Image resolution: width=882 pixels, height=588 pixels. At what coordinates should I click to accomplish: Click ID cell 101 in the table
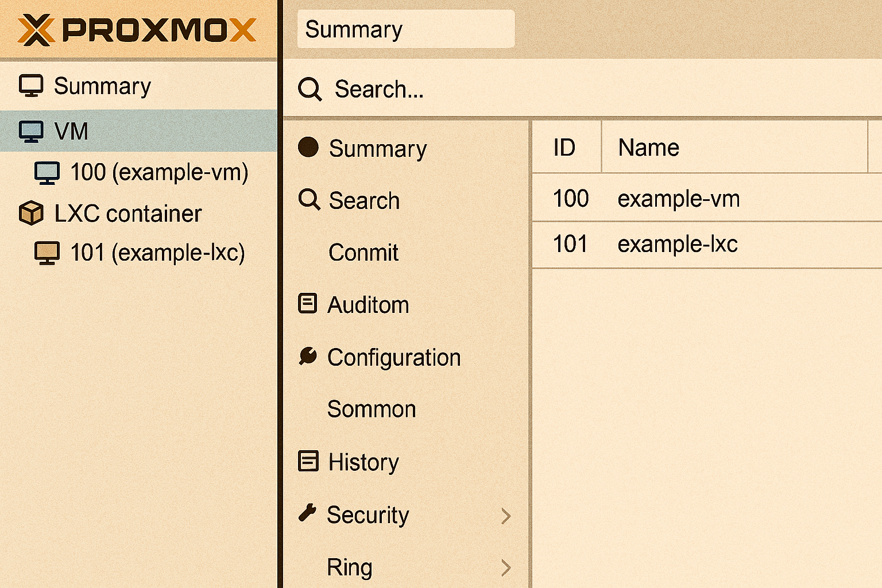[570, 244]
